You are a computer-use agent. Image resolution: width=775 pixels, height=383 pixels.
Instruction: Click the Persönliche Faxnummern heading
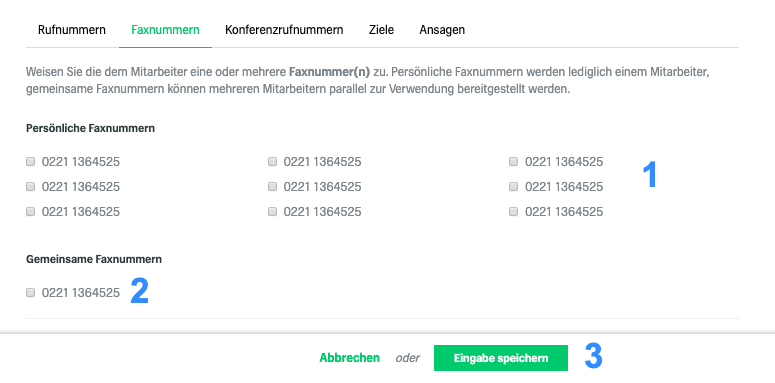[x=90, y=128]
